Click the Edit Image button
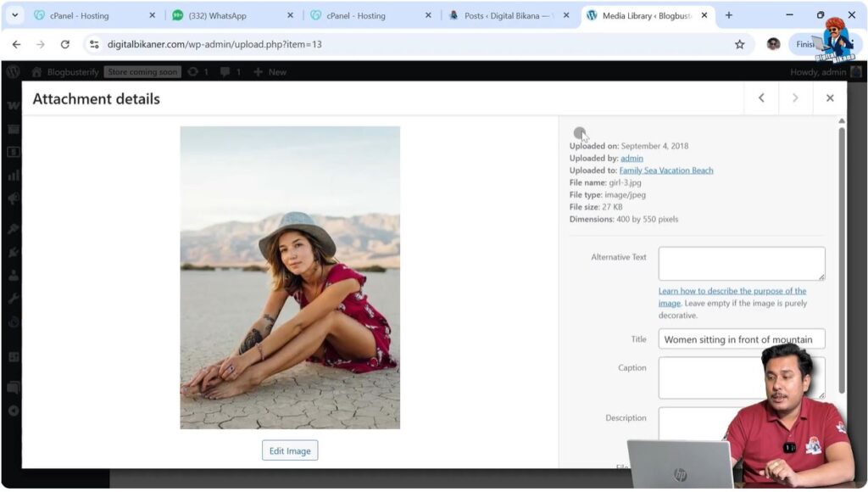868x492 pixels. click(290, 450)
